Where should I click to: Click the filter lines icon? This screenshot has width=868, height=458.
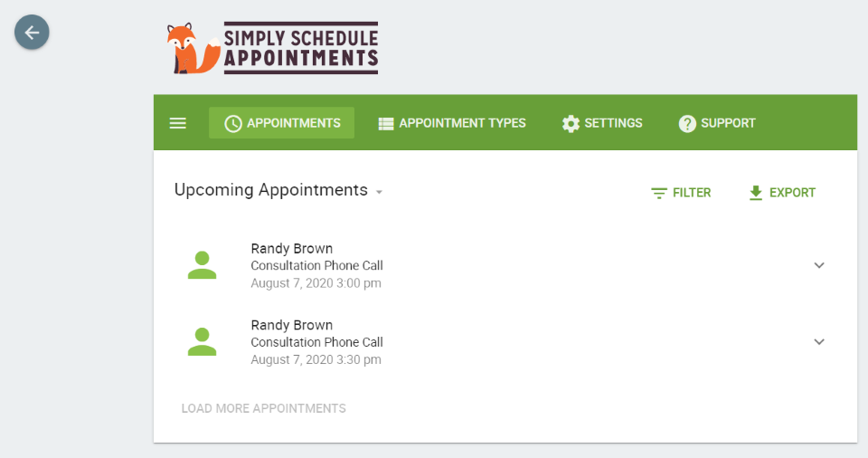[659, 193]
